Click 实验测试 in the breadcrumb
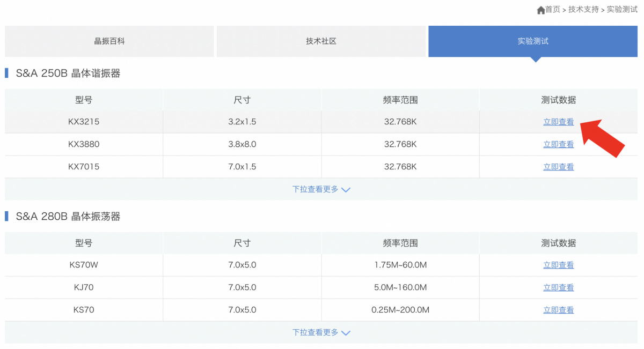The height and width of the screenshot is (349, 644). 622,10
